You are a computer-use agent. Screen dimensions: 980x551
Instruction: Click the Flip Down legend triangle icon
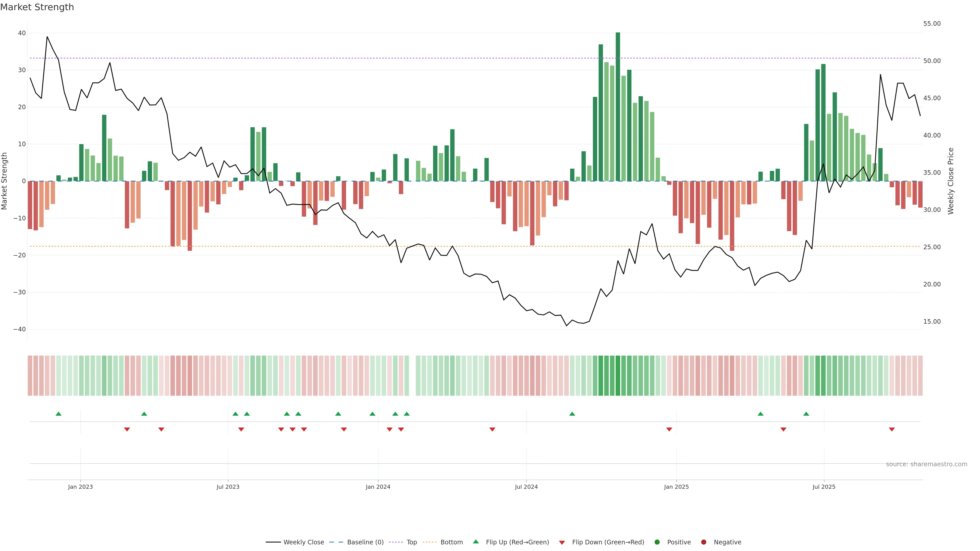[x=562, y=543]
